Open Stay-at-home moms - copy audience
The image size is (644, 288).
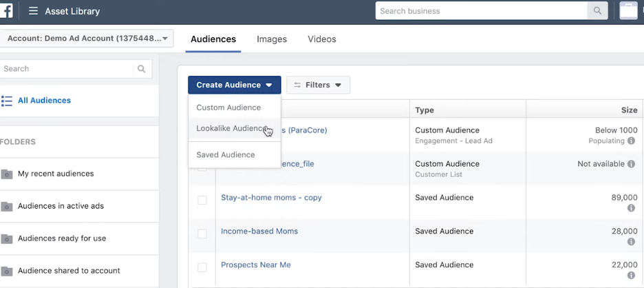(x=271, y=198)
